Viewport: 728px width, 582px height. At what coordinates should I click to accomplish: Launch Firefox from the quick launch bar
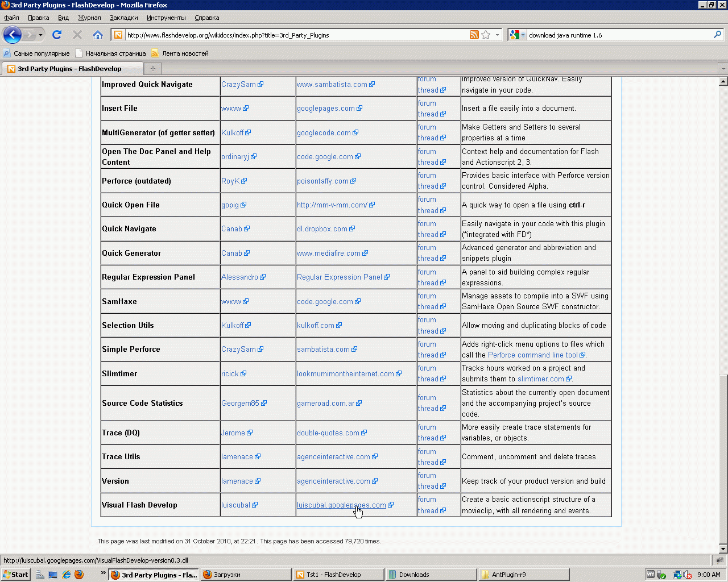(79, 575)
